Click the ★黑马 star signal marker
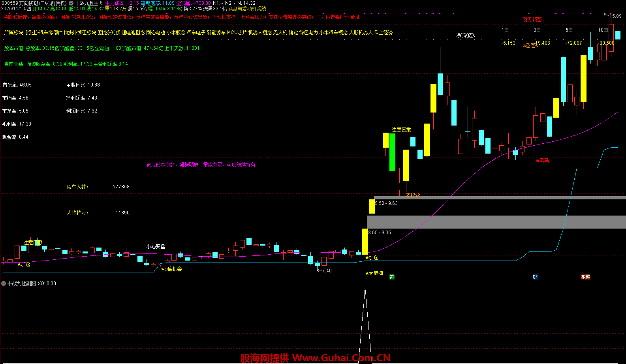The width and height of the screenshot is (626, 364). (x=542, y=161)
